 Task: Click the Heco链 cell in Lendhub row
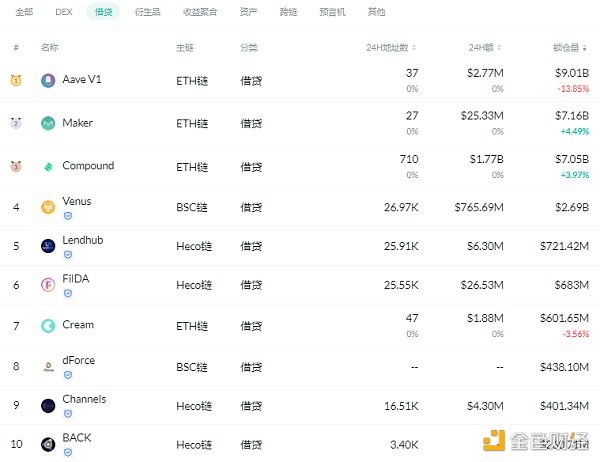(194, 246)
